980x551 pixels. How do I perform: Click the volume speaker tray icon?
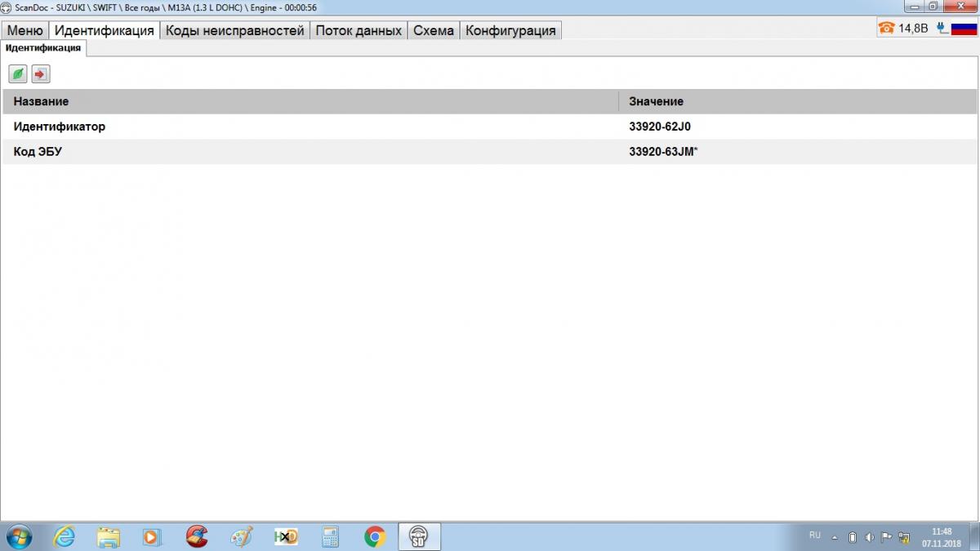(869, 537)
